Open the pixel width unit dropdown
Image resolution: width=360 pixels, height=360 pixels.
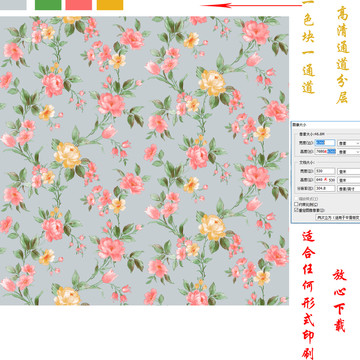[349, 143]
